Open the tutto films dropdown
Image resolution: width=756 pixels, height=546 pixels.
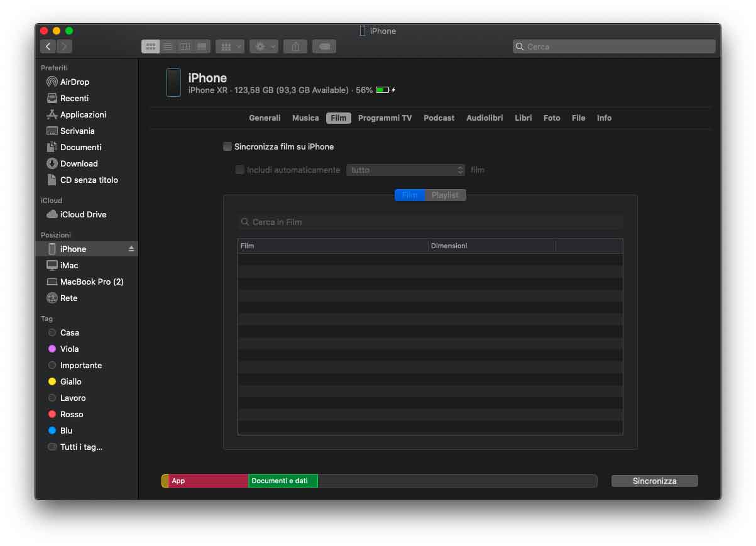coord(406,170)
